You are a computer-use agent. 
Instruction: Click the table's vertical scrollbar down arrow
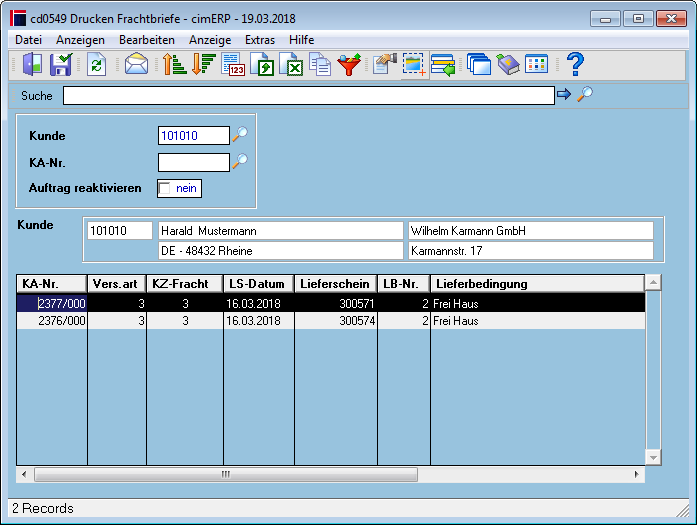tap(653, 457)
